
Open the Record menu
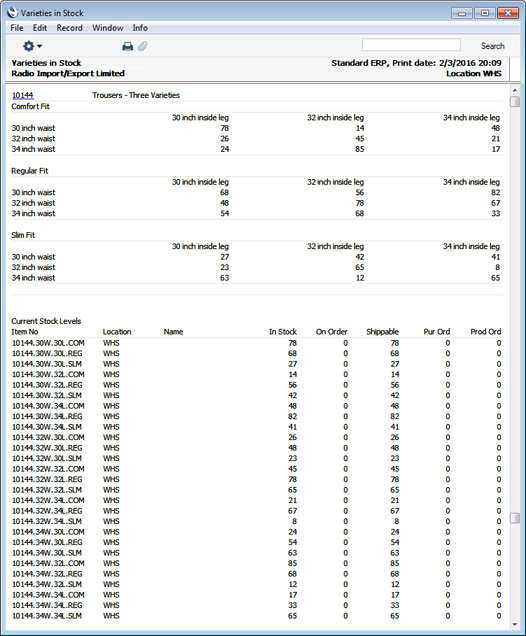69,28
